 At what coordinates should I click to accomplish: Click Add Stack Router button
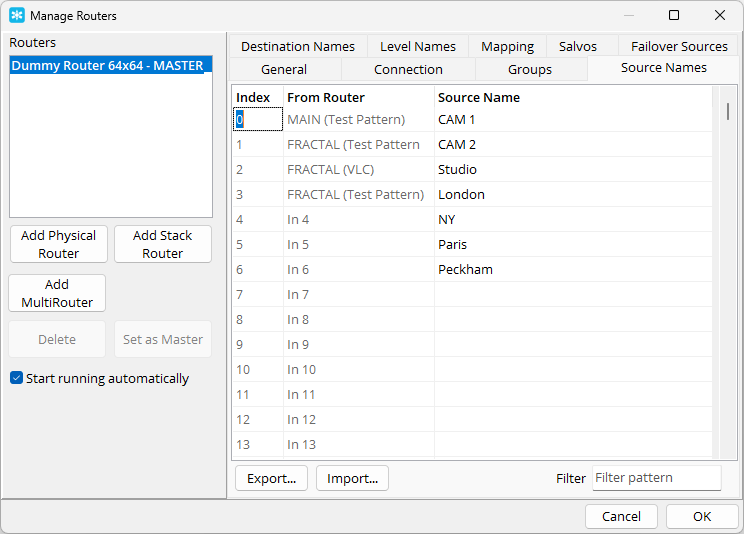click(163, 244)
